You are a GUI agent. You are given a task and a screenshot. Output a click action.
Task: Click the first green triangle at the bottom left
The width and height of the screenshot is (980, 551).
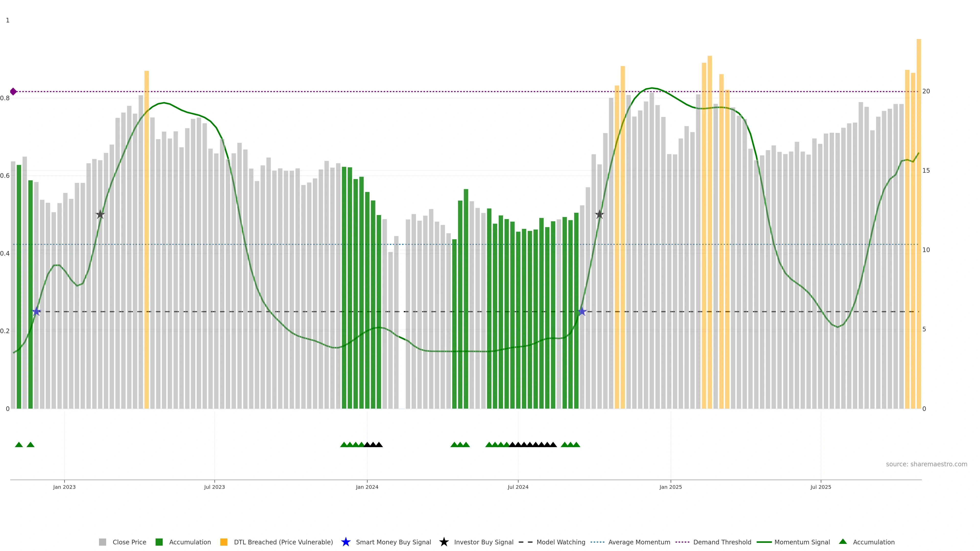(19, 445)
